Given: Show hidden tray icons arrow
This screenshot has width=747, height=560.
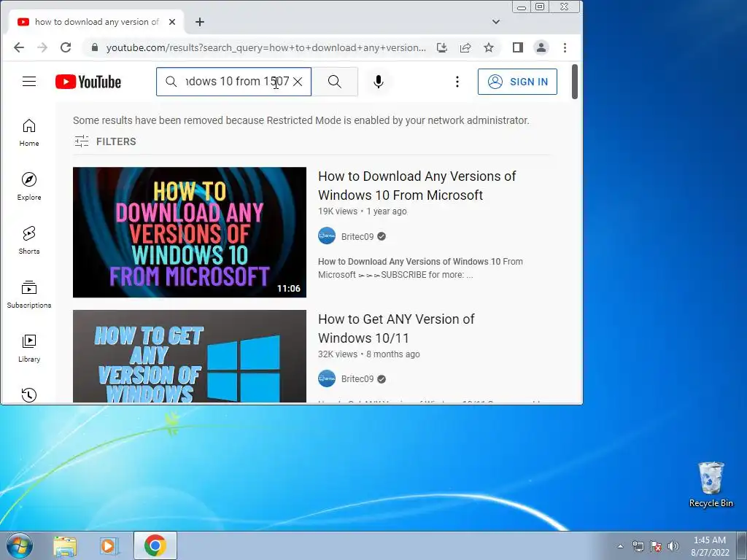Looking at the screenshot, I should (620, 546).
